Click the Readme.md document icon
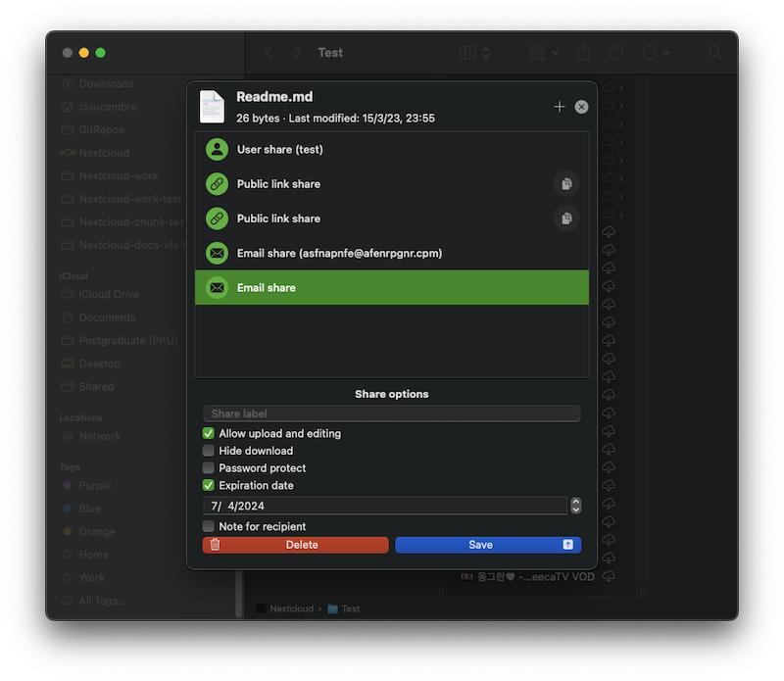 click(x=212, y=104)
